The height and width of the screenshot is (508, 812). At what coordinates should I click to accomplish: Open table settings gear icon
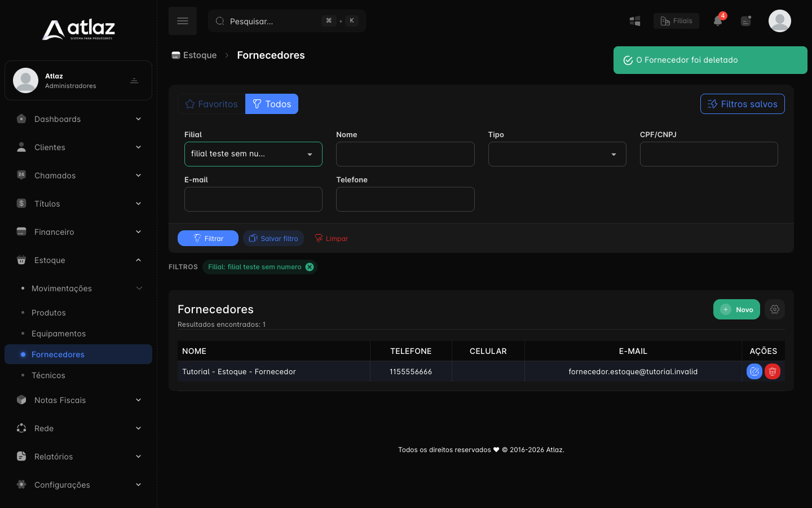pyautogui.click(x=775, y=309)
